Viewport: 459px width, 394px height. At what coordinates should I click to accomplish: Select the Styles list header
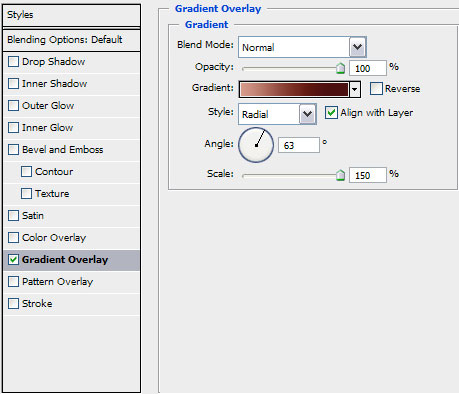pyautogui.click(x=71, y=15)
